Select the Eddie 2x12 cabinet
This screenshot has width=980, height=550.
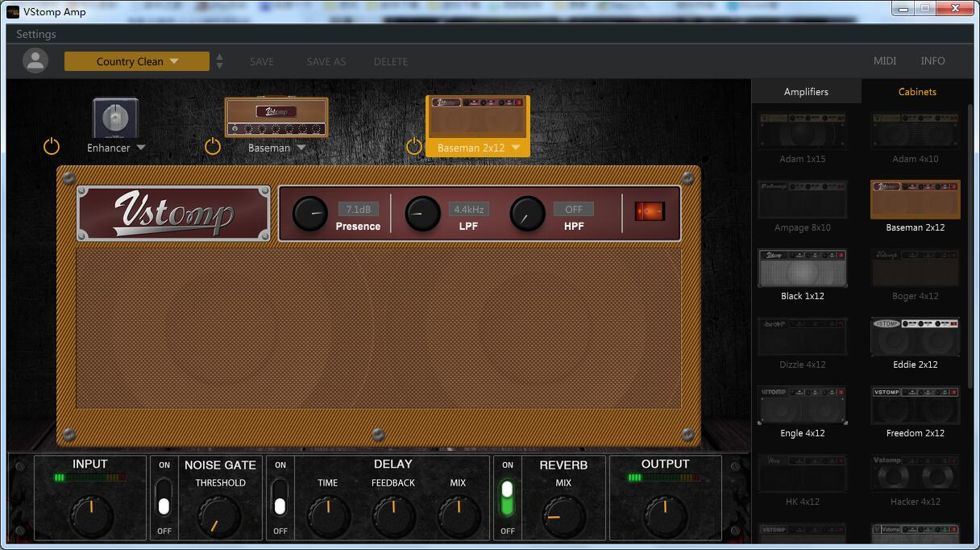[915, 337]
